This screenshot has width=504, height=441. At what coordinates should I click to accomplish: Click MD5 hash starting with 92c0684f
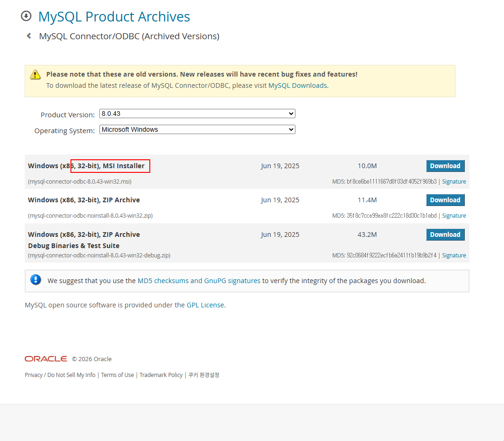tap(392, 255)
